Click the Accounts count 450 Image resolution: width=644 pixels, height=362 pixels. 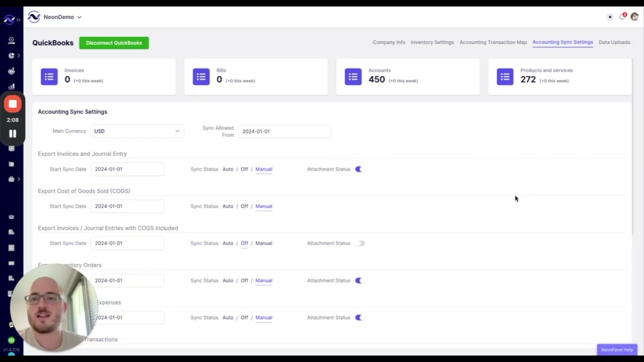(x=376, y=79)
